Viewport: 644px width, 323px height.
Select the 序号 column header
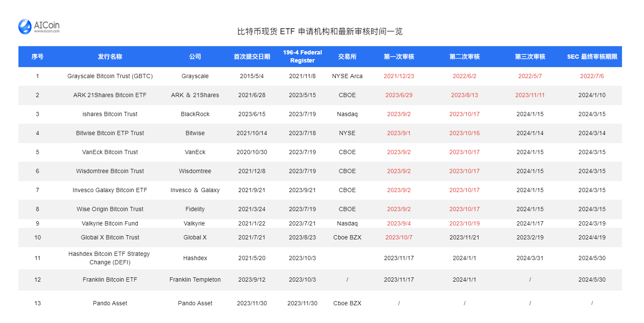38,57
